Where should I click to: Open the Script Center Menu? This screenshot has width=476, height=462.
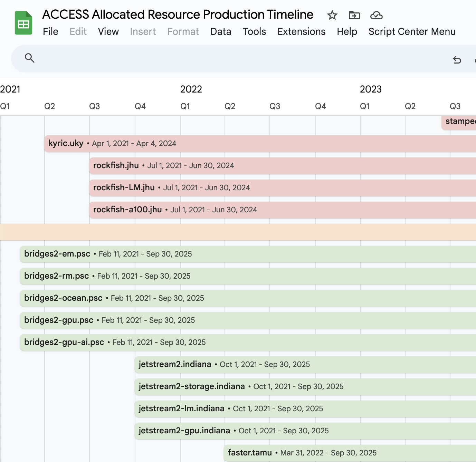point(412,31)
